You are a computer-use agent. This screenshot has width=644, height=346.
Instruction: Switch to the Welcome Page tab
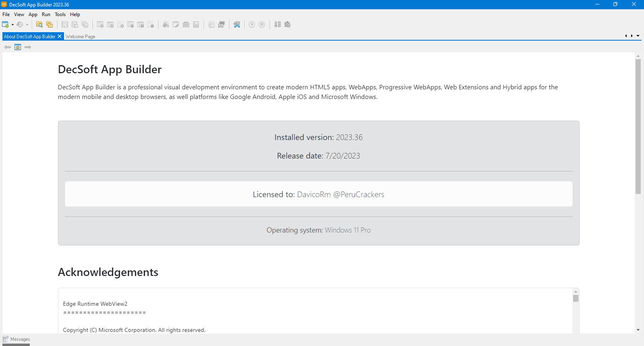(80, 37)
